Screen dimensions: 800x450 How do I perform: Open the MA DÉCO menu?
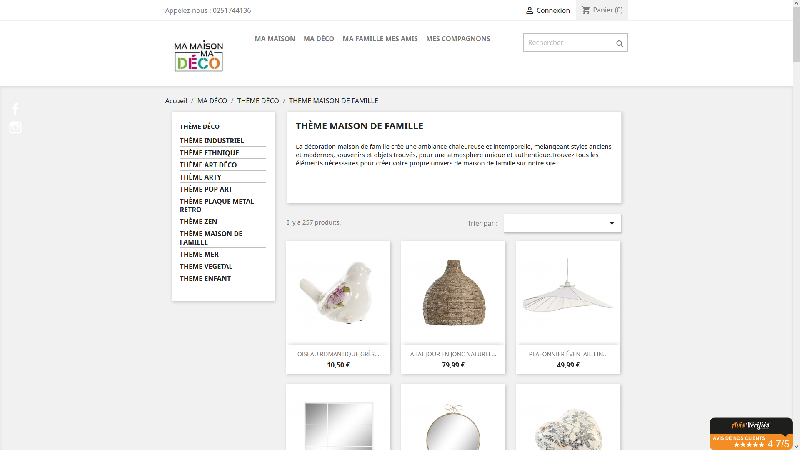point(318,39)
